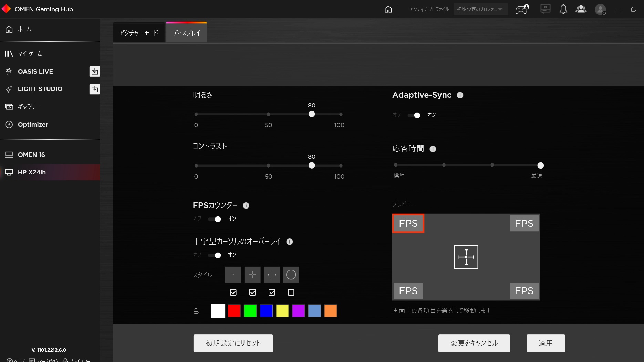Image resolution: width=644 pixels, height=362 pixels.
Task: Show Adaptive-Sync info tooltip icon
Action: point(460,95)
